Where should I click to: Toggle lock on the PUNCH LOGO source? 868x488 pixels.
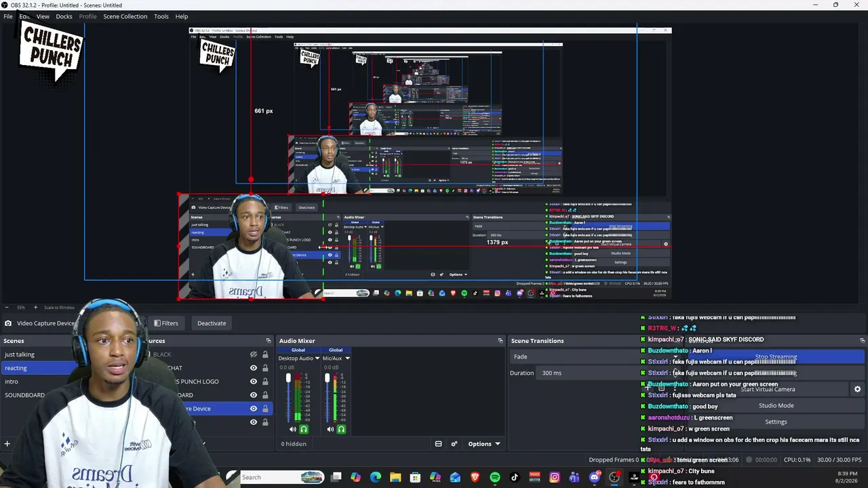(x=265, y=382)
